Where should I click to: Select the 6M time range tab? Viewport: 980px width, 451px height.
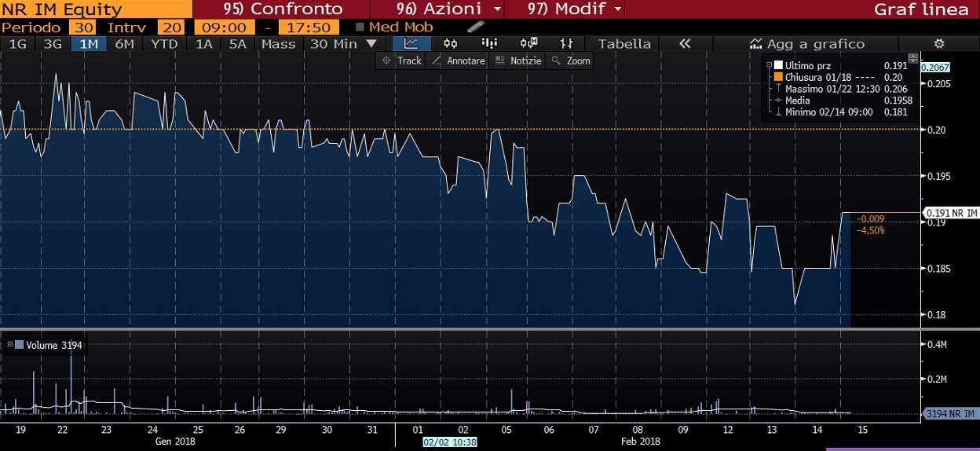point(124,44)
